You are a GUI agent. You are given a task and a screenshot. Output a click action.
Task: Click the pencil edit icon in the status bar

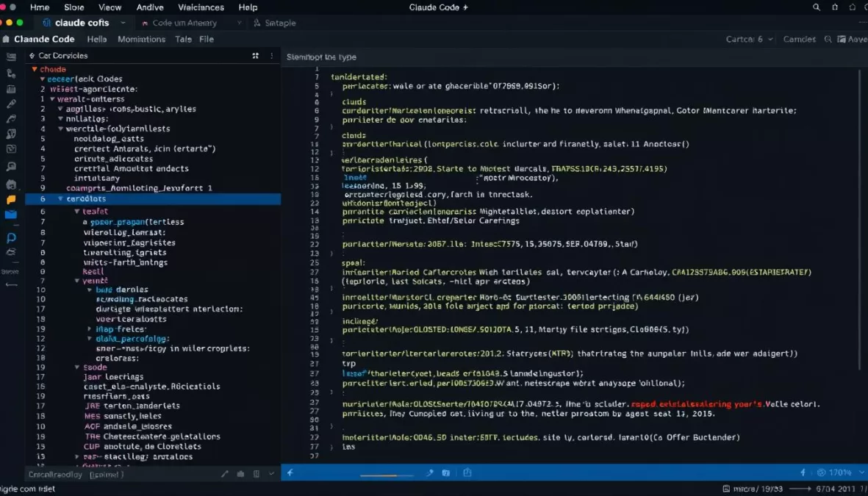(x=225, y=473)
